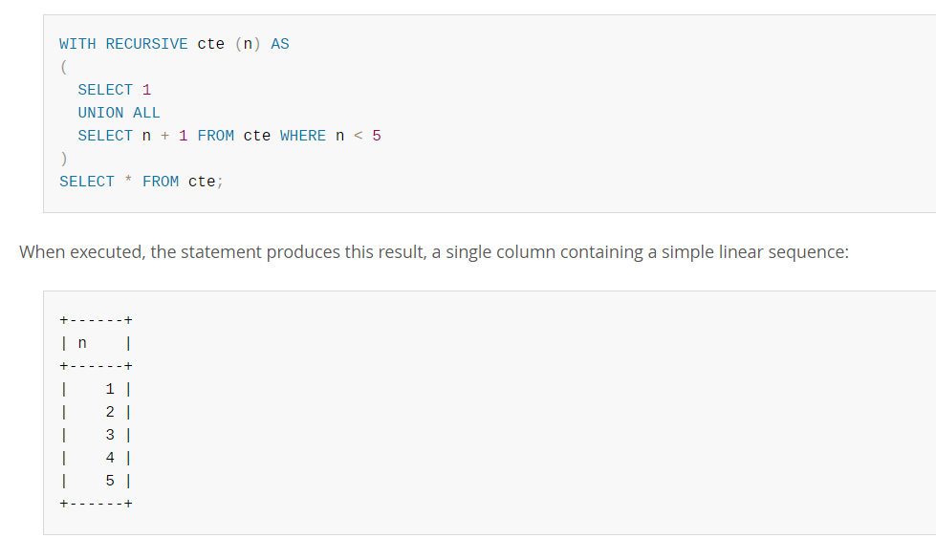Click the opening parenthesis below WITH RECURSIVE

(x=64, y=67)
